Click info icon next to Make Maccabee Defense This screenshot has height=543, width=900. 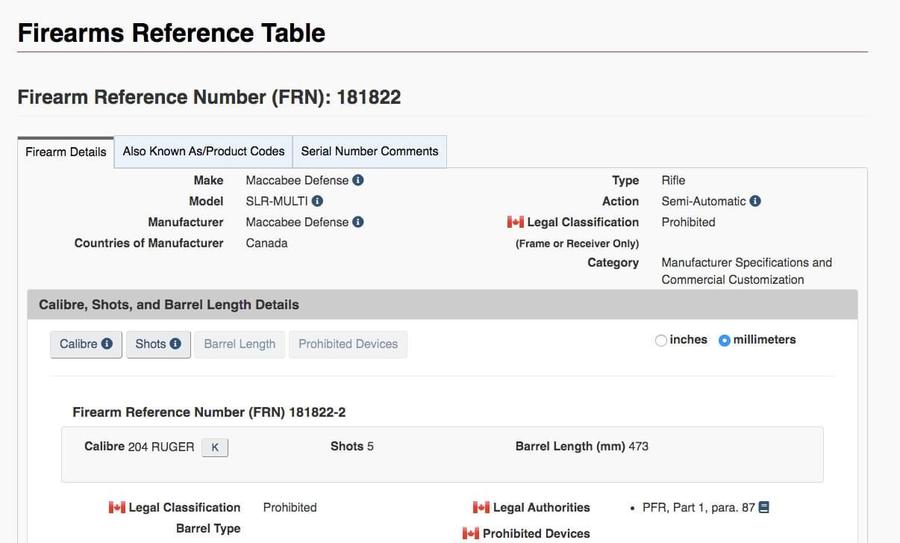click(x=358, y=181)
